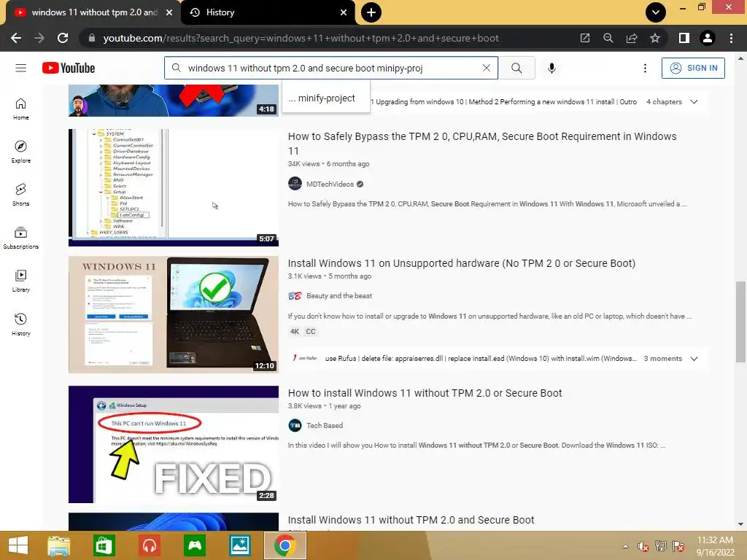Open page in app icon
This screenshot has height=560, width=747.
pos(585,38)
